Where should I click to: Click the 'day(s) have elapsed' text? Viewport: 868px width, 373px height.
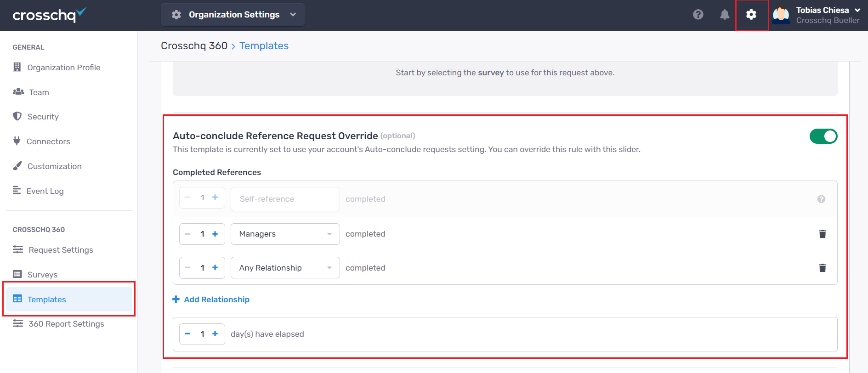pyautogui.click(x=267, y=334)
